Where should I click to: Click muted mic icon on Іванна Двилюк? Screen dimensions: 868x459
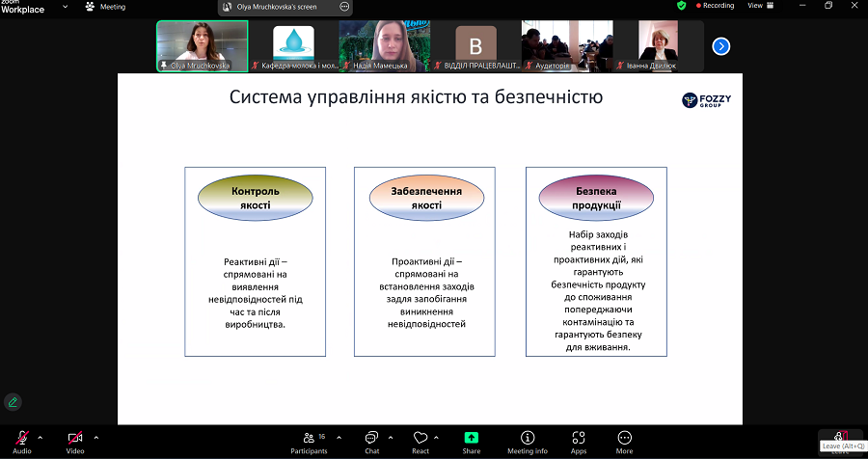620,66
